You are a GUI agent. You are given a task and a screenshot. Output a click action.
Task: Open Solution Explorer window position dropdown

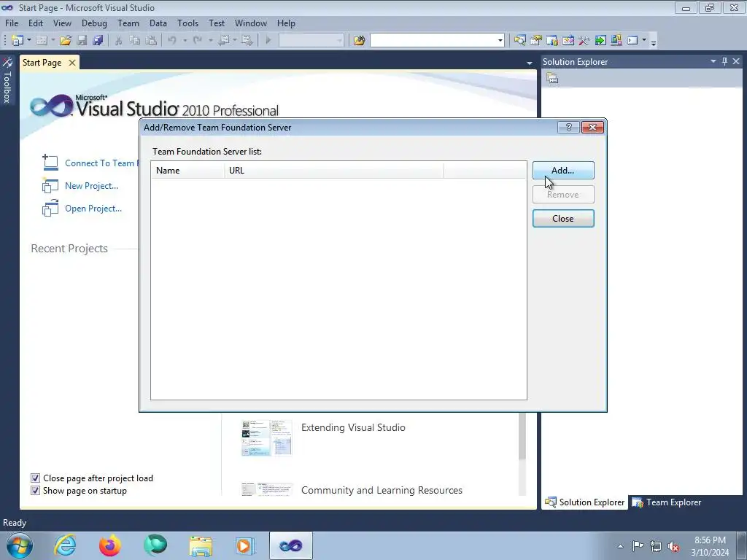coord(713,61)
